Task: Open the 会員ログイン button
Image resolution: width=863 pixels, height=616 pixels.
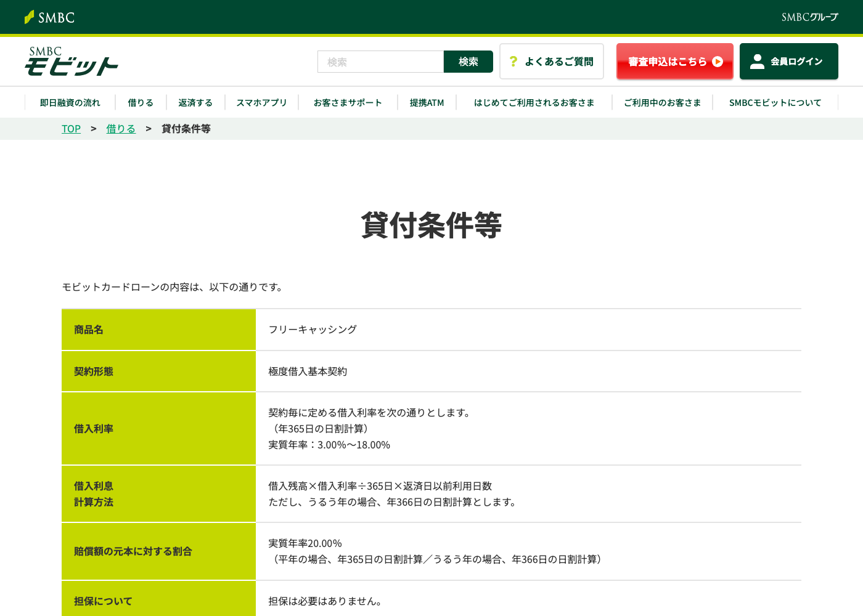Action: pos(789,61)
